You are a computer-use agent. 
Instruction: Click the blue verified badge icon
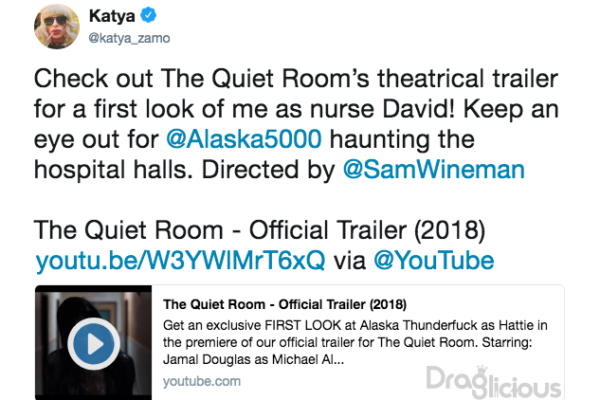pyautogui.click(x=148, y=15)
